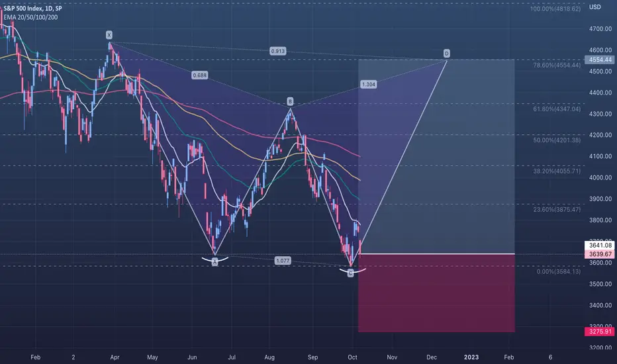Click the 3639.67 entry price tag
The image size is (617, 364).
point(600,254)
